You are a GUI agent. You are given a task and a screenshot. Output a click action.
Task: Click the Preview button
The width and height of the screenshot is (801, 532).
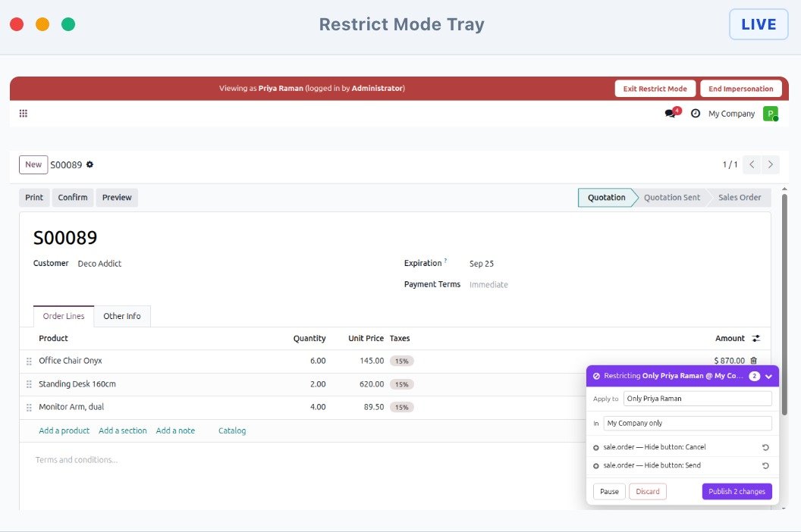point(117,198)
